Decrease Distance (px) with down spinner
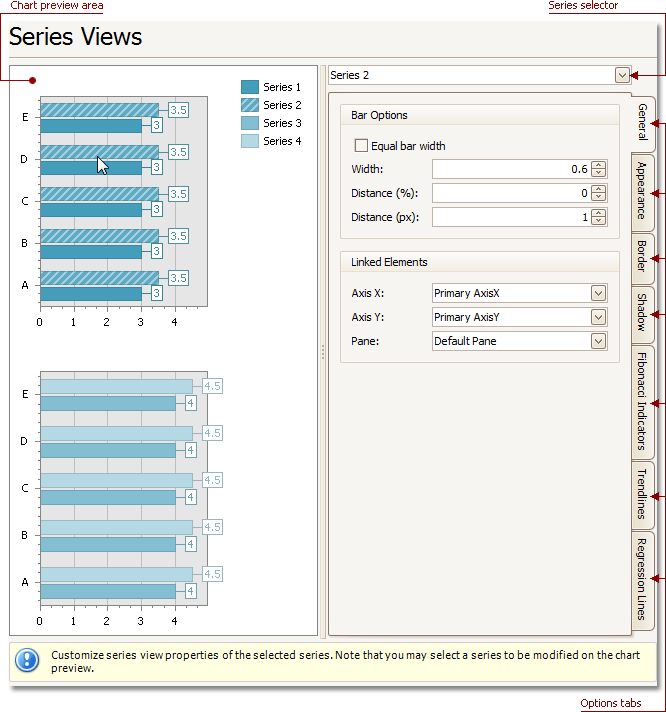This screenshot has width=666, height=712. click(x=599, y=221)
